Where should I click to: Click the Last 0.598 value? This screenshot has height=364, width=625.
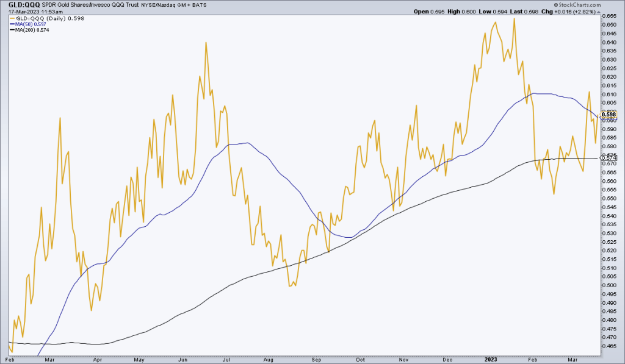(524, 12)
